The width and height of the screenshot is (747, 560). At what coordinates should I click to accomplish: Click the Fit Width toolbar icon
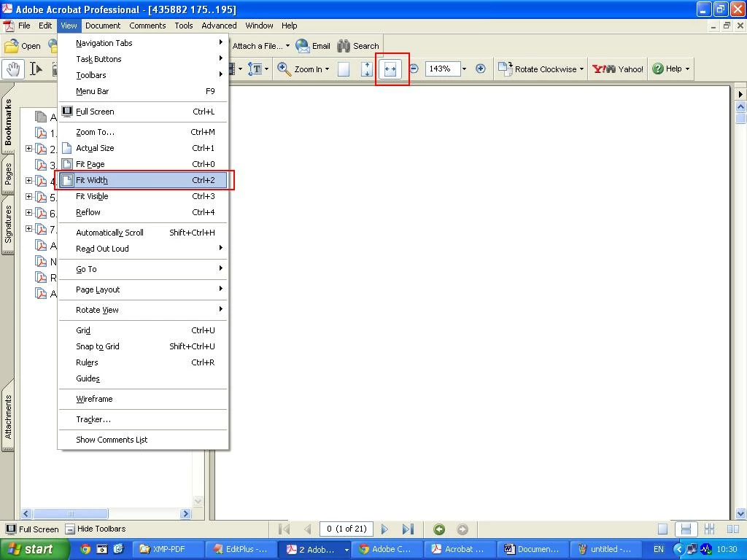click(x=390, y=69)
